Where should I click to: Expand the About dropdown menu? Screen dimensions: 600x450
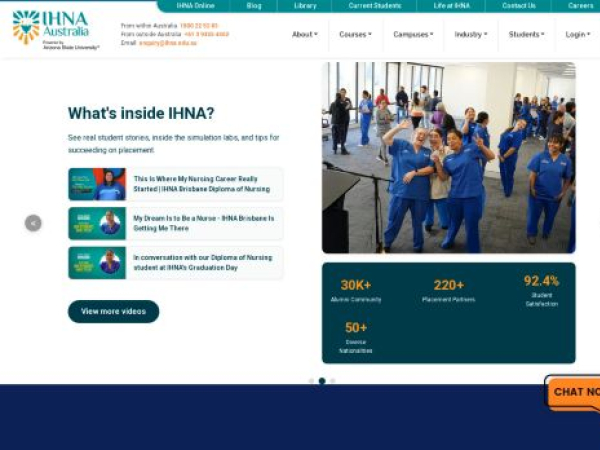click(305, 34)
